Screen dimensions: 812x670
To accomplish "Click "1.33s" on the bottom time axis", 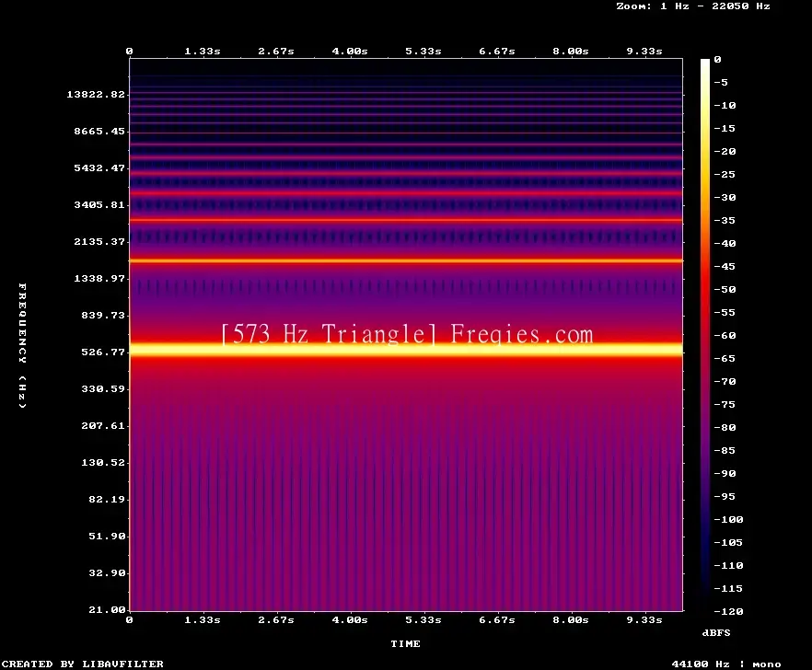I will point(203,619).
